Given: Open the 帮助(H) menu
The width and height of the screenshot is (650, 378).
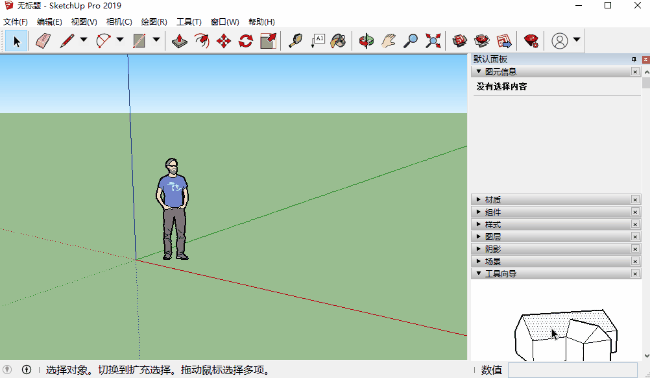Looking at the screenshot, I should tap(262, 22).
